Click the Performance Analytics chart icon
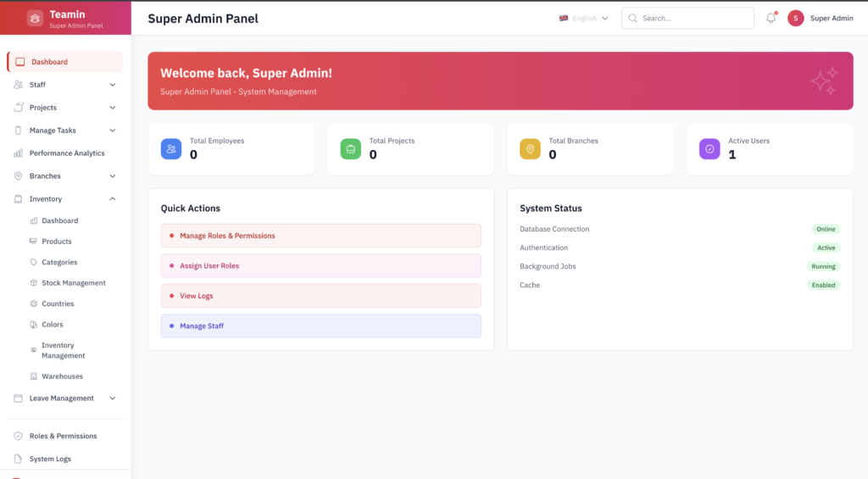 19,153
